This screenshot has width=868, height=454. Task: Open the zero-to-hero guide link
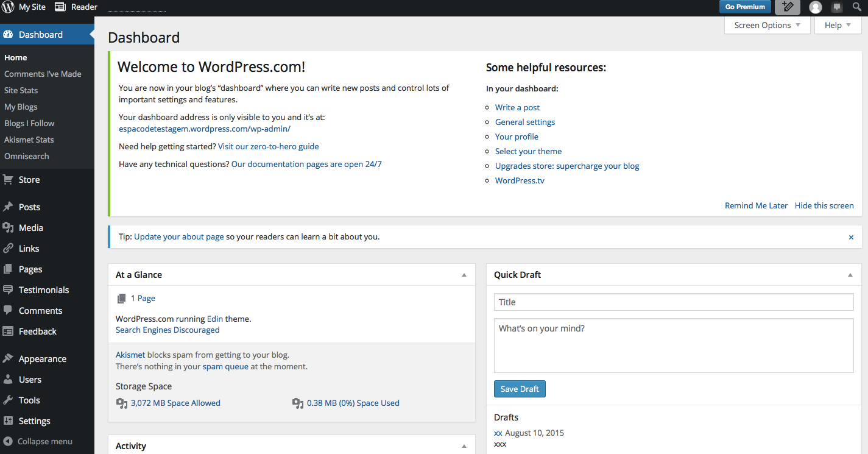point(269,146)
